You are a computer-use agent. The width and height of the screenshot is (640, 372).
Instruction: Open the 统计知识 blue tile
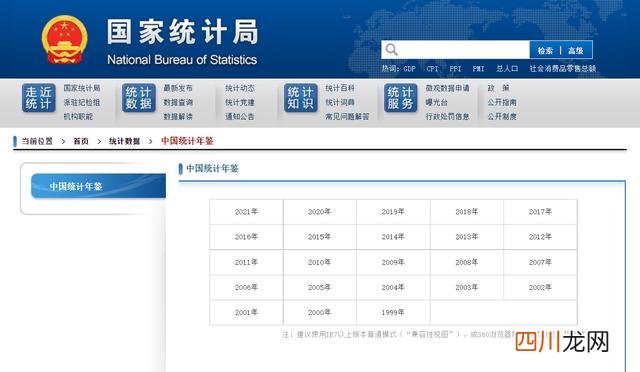[x=300, y=98]
